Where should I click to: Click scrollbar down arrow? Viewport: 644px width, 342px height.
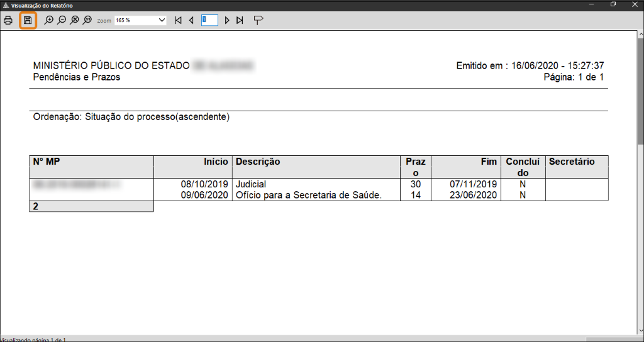640,331
